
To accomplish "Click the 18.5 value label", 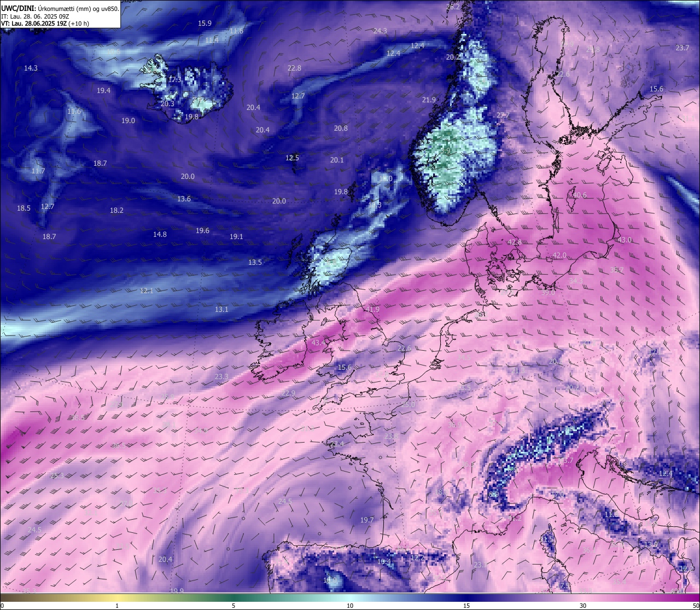I will (24, 208).
